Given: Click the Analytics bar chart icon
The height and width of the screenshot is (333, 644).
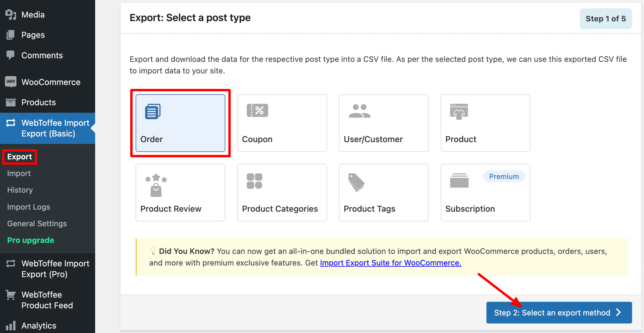Looking at the screenshot, I should click(11, 326).
